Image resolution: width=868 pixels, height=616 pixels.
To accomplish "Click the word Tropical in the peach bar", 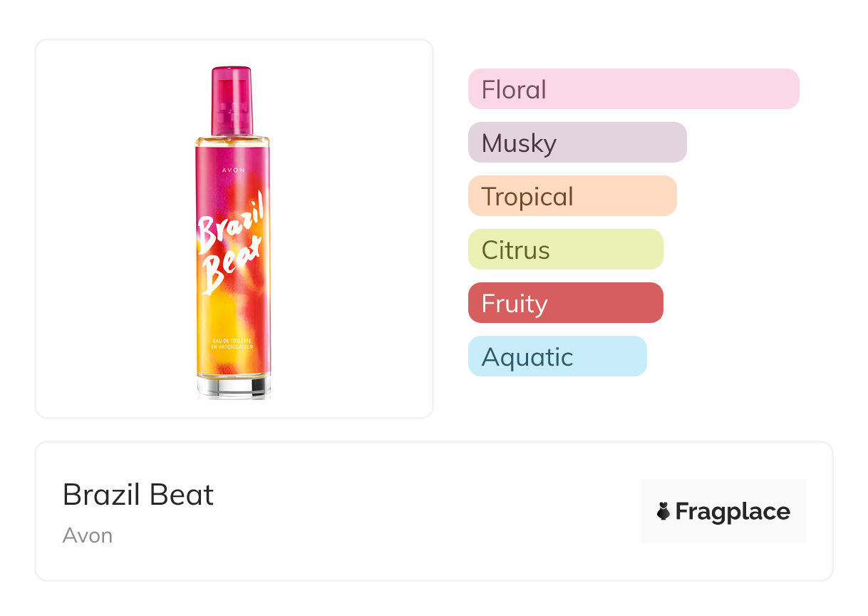I will (x=527, y=196).
